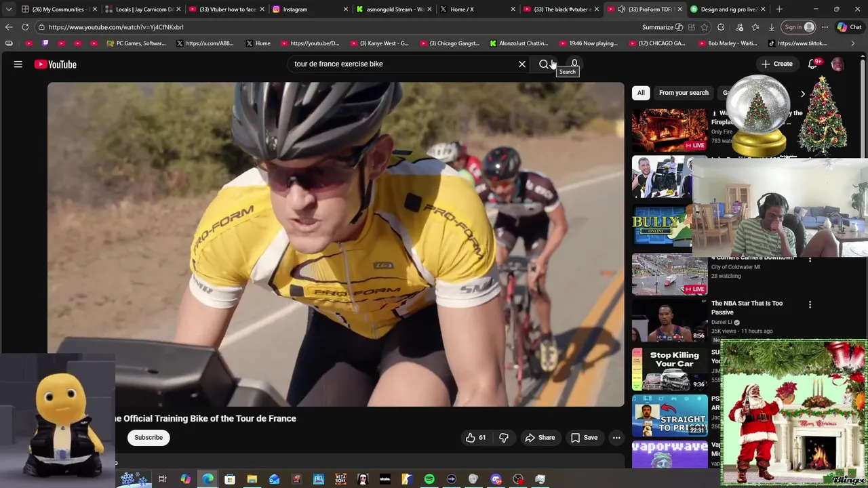Click the browser Sign in button
868x488 pixels.
(799, 27)
